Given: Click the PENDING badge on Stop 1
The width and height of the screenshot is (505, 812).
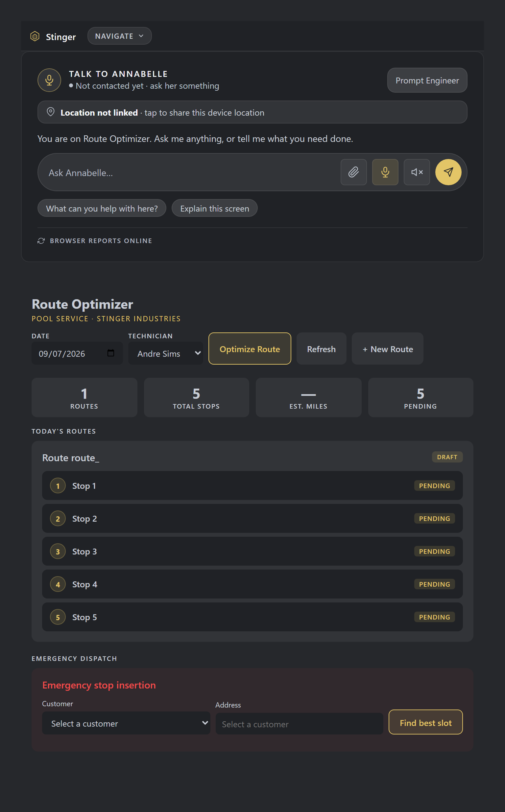Looking at the screenshot, I should point(435,486).
